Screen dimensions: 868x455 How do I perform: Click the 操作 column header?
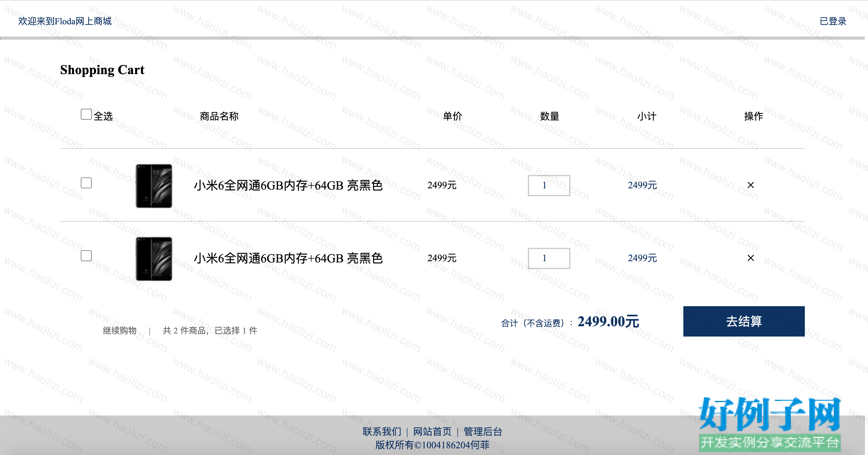(754, 116)
